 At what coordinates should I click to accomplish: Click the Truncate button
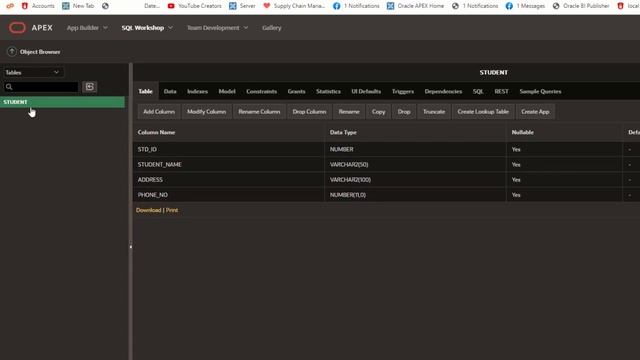coord(434,111)
